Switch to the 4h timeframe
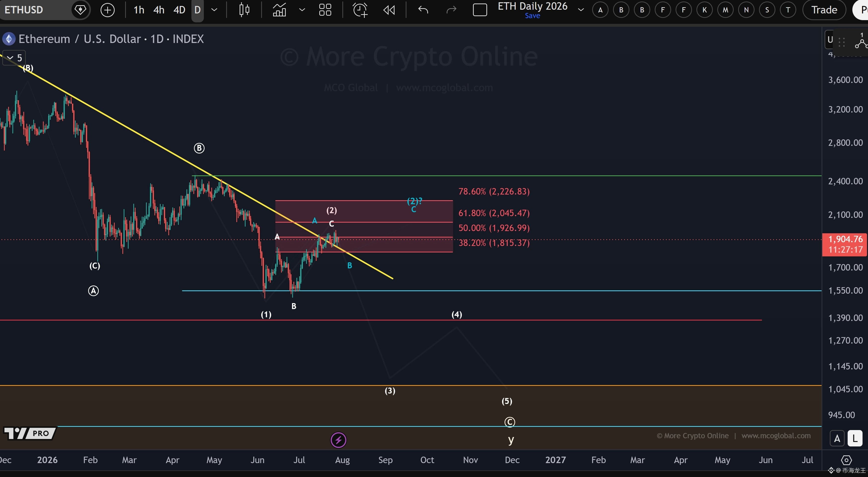868x477 pixels. pos(159,10)
